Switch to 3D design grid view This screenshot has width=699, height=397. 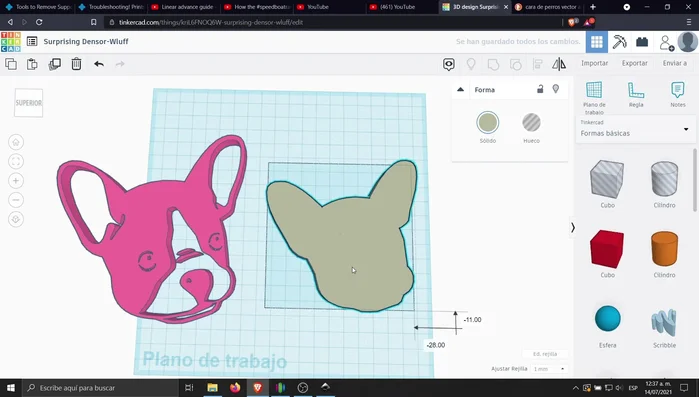tap(596, 42)
